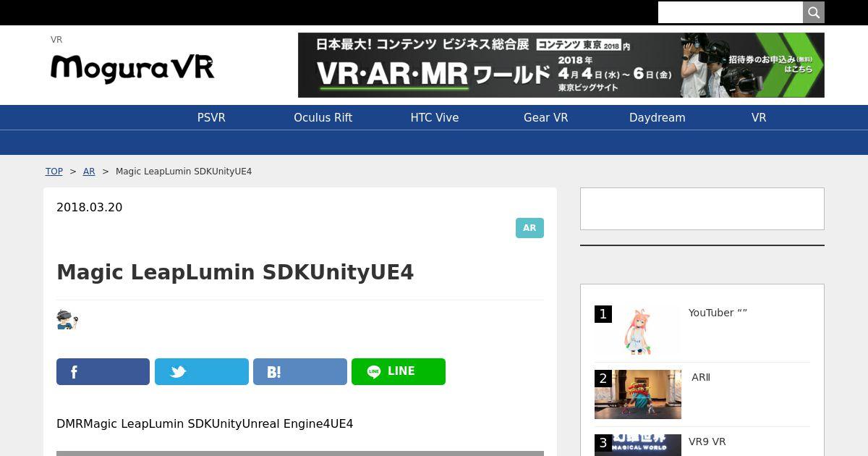Image resolution: width=868 pixels, height=456 pixels.
Task: Bookmark the article with Hatena B!
Action: [x=300, y=371]
